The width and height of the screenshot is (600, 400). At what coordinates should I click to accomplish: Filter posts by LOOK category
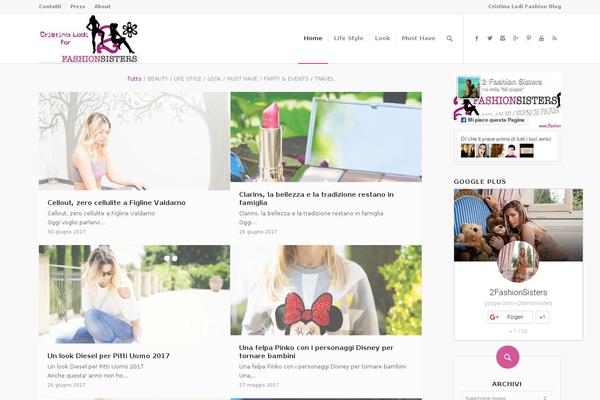[214, 79]
